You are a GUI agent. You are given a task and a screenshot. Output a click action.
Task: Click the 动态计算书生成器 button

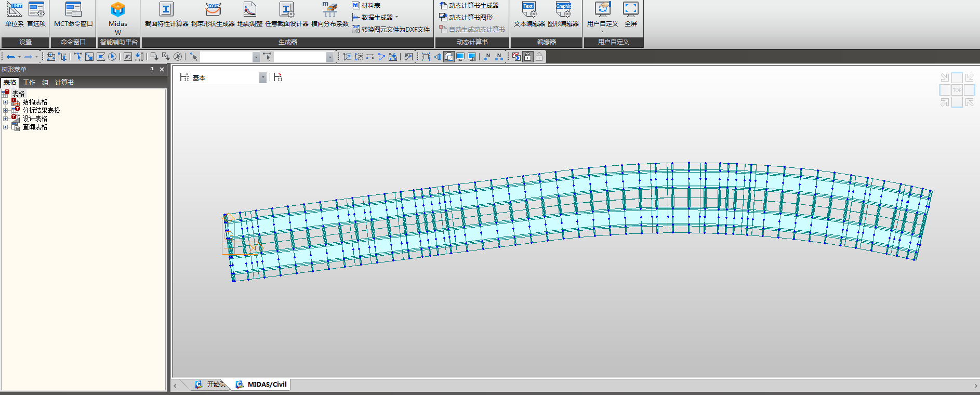pyautogui.click(x=469, y=6)
